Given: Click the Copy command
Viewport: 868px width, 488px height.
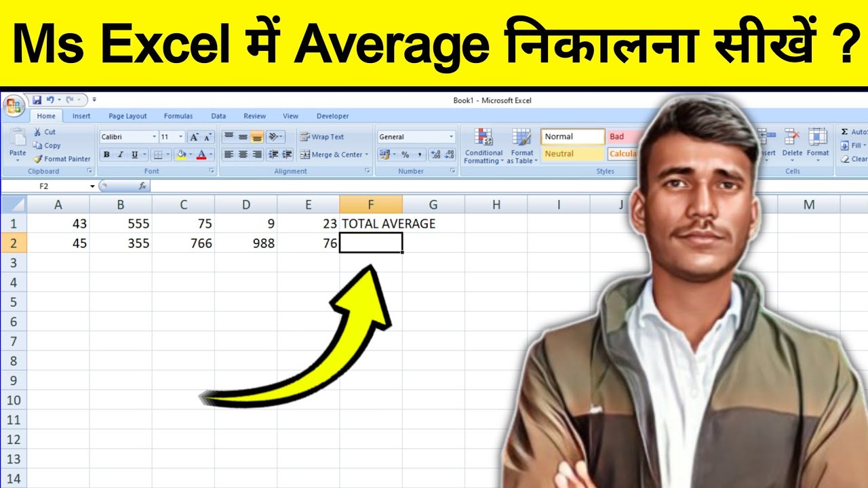Looking at the screenshot, I should click(46, 145).
